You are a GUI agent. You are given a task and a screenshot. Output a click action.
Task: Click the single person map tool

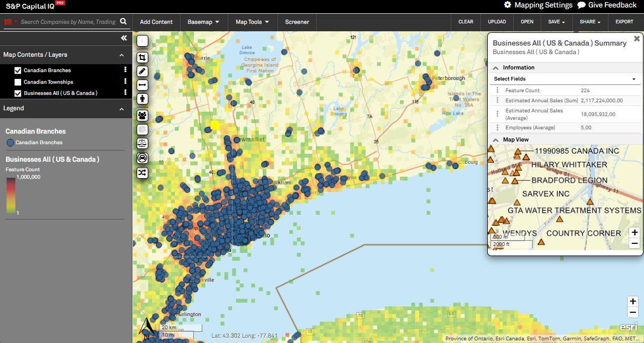point(142,99)
